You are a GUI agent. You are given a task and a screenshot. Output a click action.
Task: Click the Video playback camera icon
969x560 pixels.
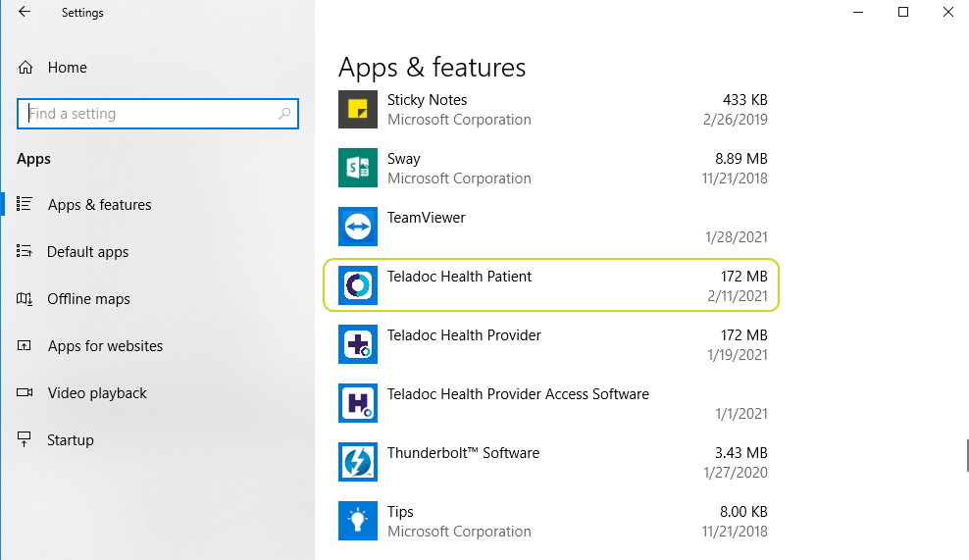[x=25, y=392]
